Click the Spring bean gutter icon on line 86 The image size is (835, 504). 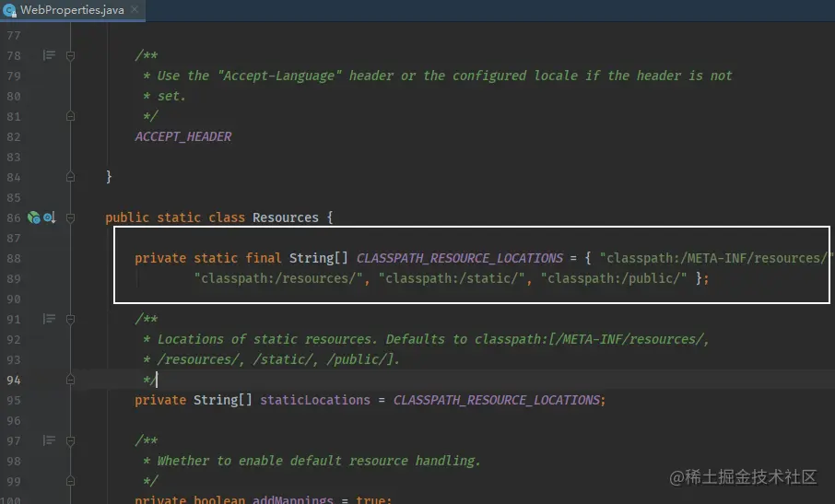(x=34, y=217)
